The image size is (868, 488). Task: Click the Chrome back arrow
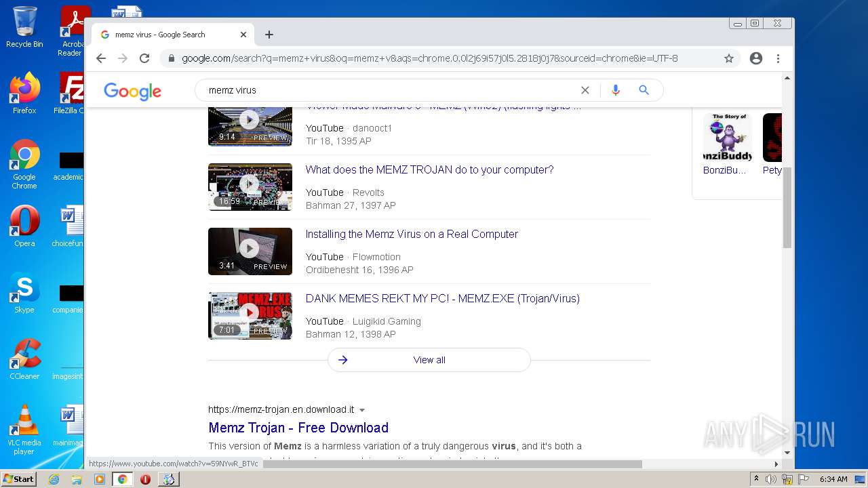coord(101,58)
